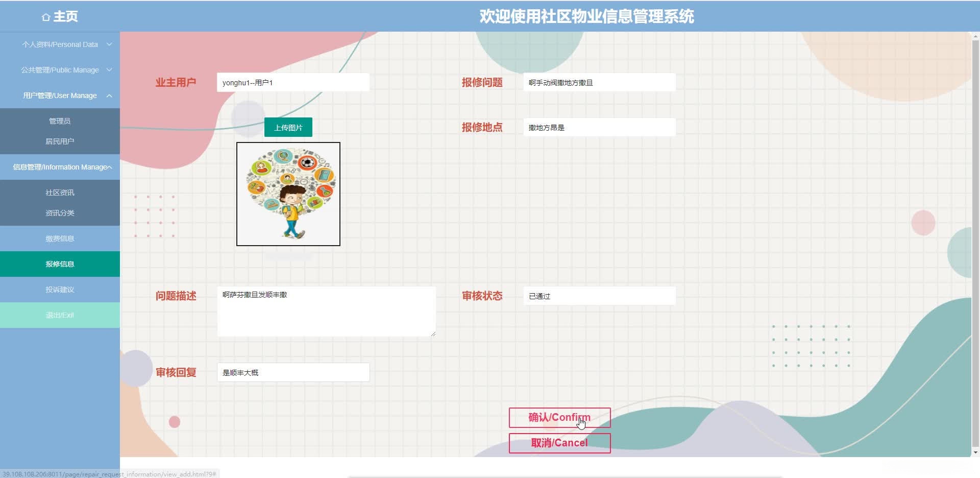Select 社区资讯 in the sidebar
Viewport: 980px width, 478px height.
pos(60,193)
